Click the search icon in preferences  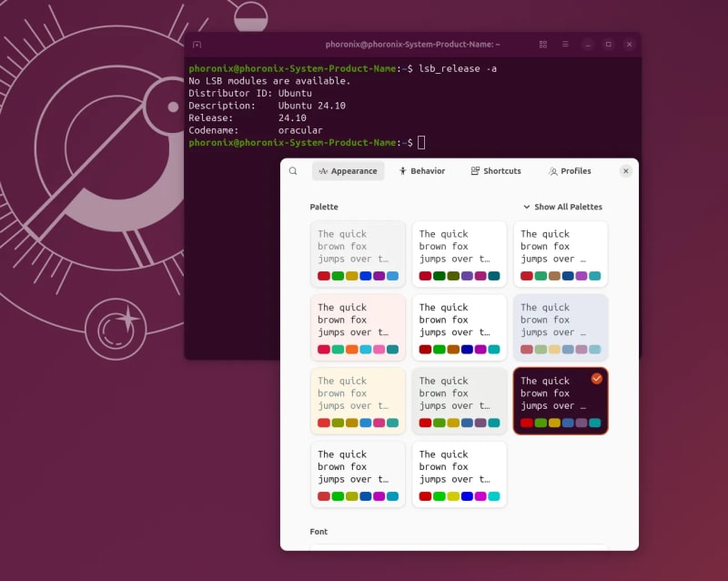(x=293, y=171)
